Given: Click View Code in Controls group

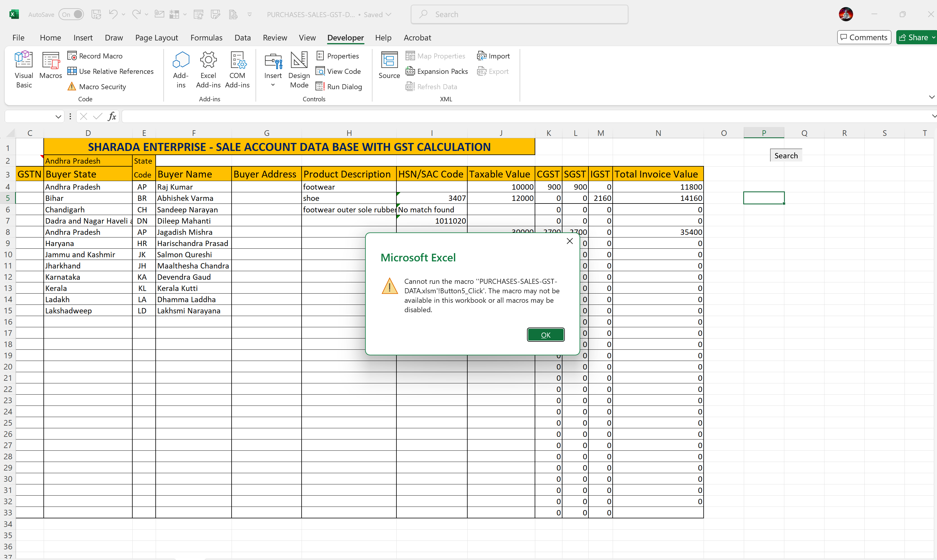Looking at the screenshot, I should (339, 71).
